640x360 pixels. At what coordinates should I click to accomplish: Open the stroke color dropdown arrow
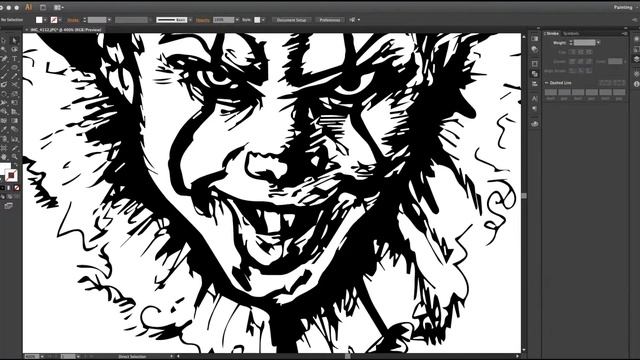[60, 20]
